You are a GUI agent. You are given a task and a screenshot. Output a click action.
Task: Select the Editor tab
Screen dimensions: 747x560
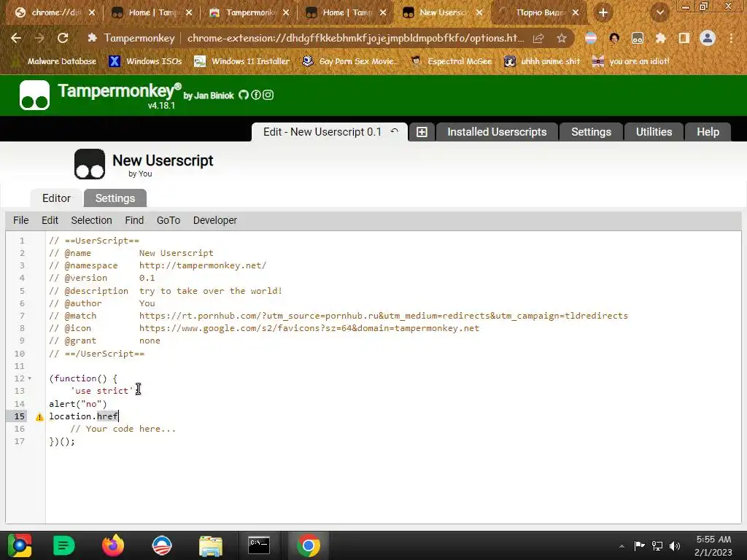(56, 198)
